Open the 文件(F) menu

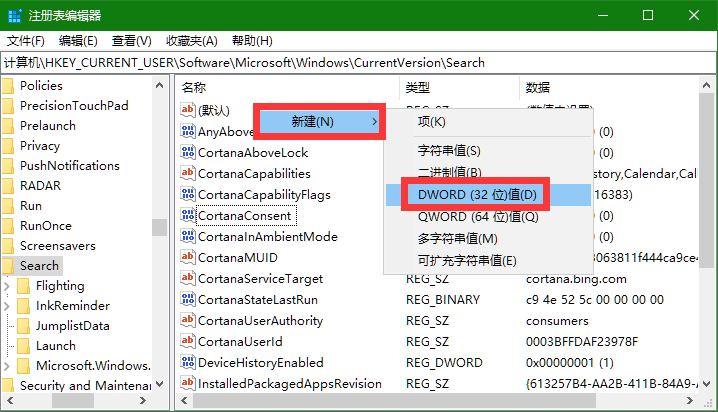(x=26, y=41)
